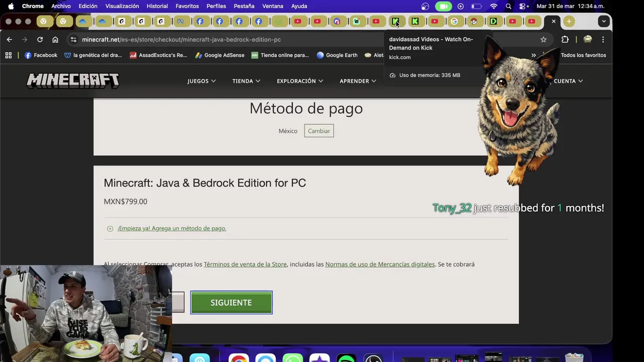The height and width of the screenshot is (362, 644).
Task: Click the MXN$799.00 price text
Action: [125, 202]
